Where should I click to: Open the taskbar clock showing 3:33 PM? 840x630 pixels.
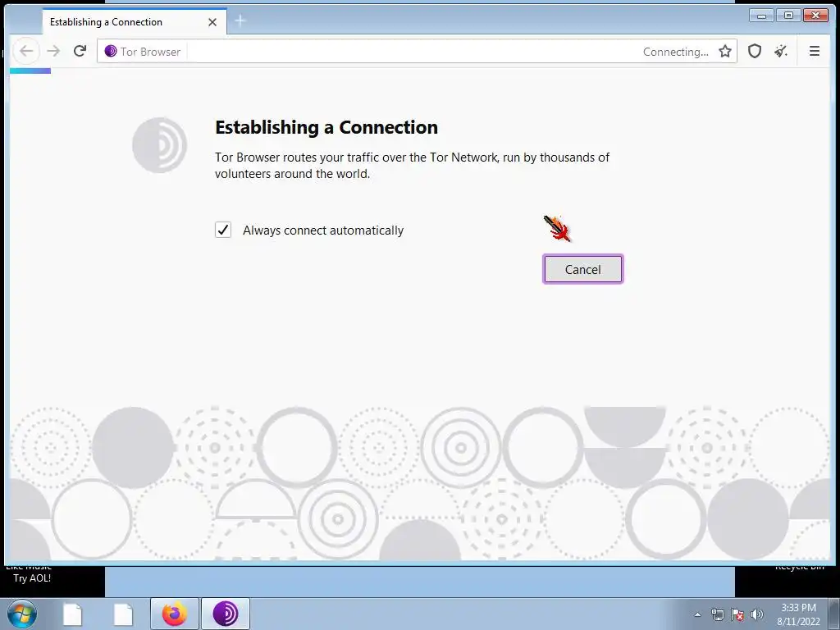pos(798,614)
